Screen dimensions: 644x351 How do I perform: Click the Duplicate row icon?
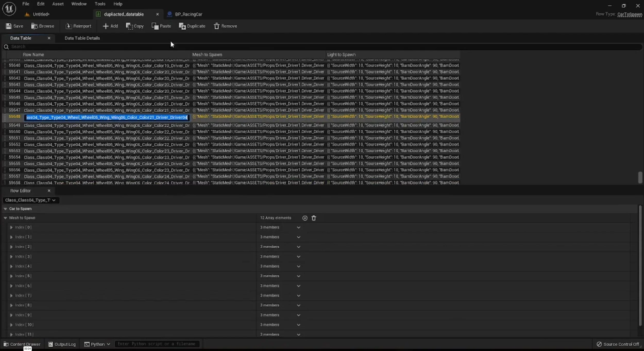pyautogui.click(x=182, y=26)
